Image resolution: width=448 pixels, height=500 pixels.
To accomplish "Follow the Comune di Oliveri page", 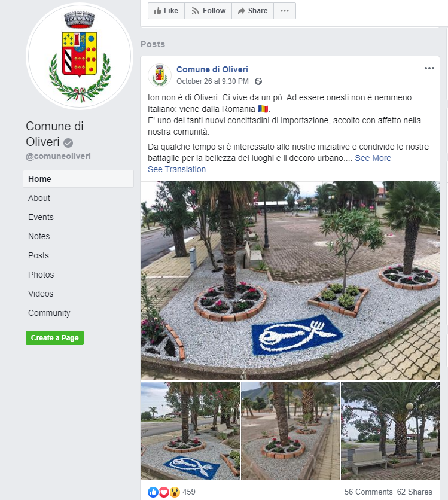I will pyautogui.click(x=208, y=11).
